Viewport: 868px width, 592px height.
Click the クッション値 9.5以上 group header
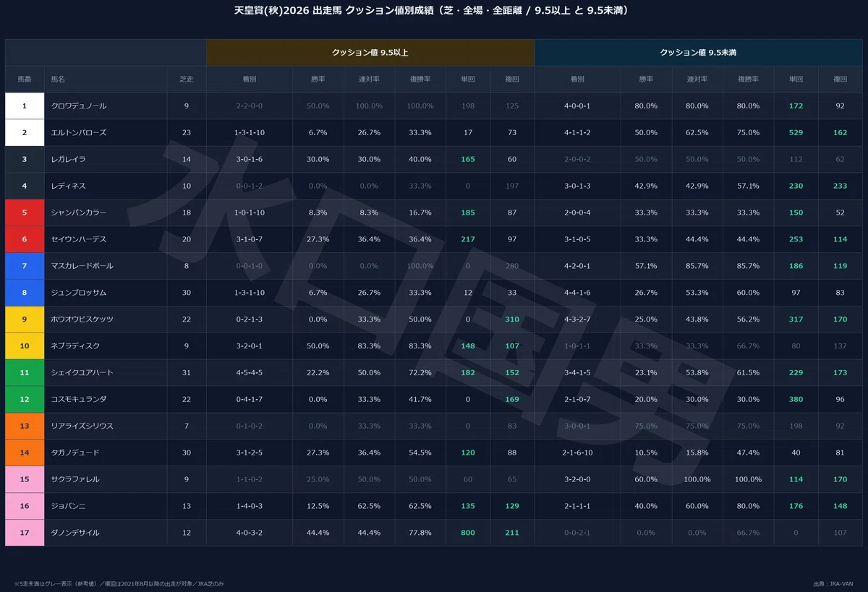(x=370, y=53)
